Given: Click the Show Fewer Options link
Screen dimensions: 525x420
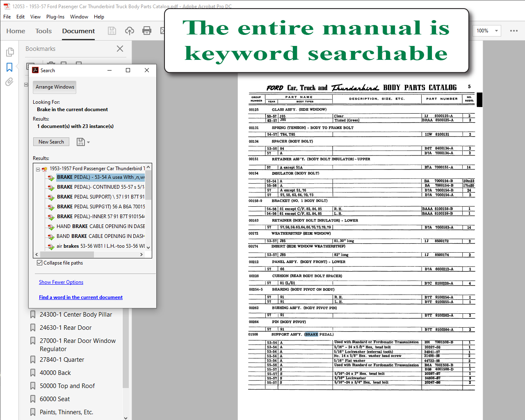Looking at the screenshot, I should pos(61,282).
